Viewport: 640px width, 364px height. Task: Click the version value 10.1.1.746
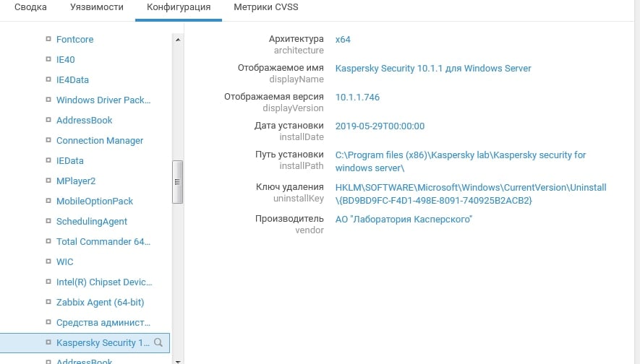pos(357,97)
